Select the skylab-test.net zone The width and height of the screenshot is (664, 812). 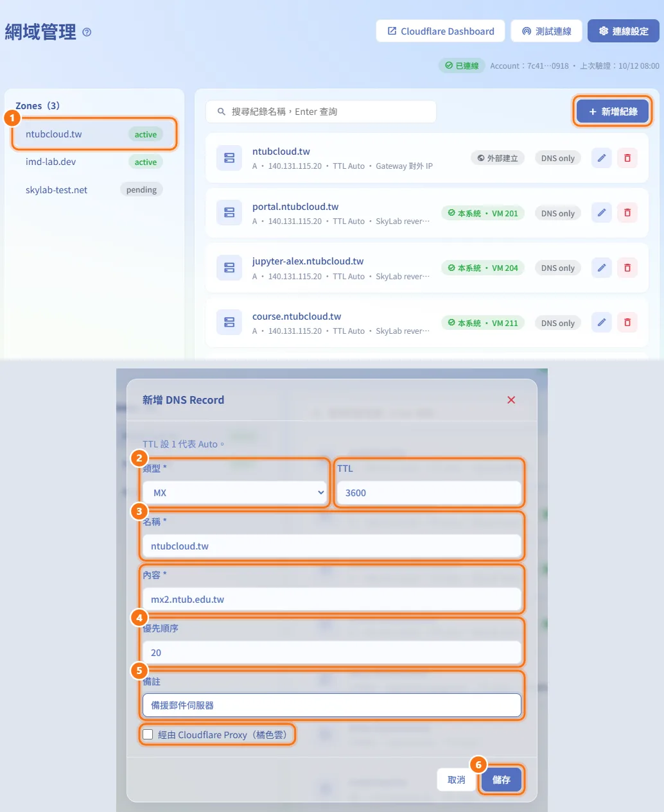point(94,189)
